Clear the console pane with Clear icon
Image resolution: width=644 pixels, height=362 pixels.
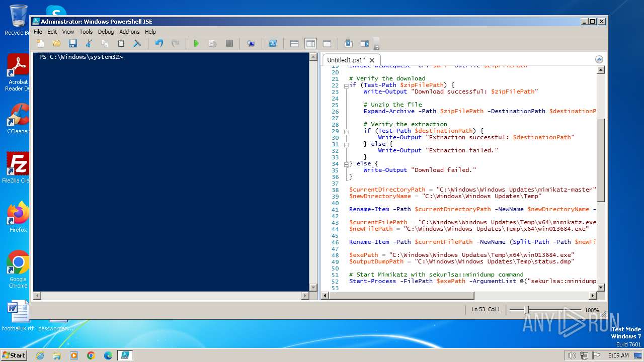coord(137,44)
